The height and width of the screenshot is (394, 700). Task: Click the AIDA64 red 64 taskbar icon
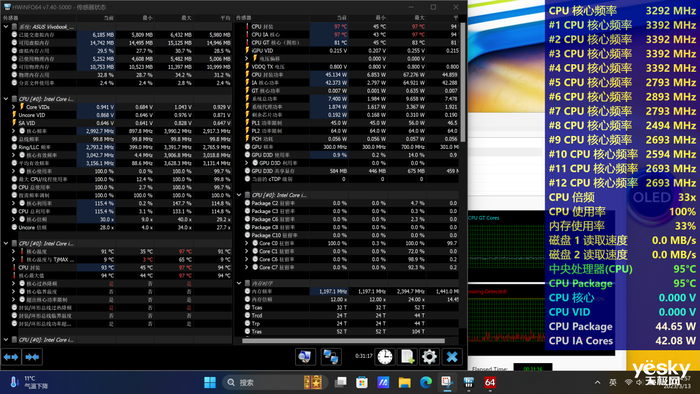490,382
